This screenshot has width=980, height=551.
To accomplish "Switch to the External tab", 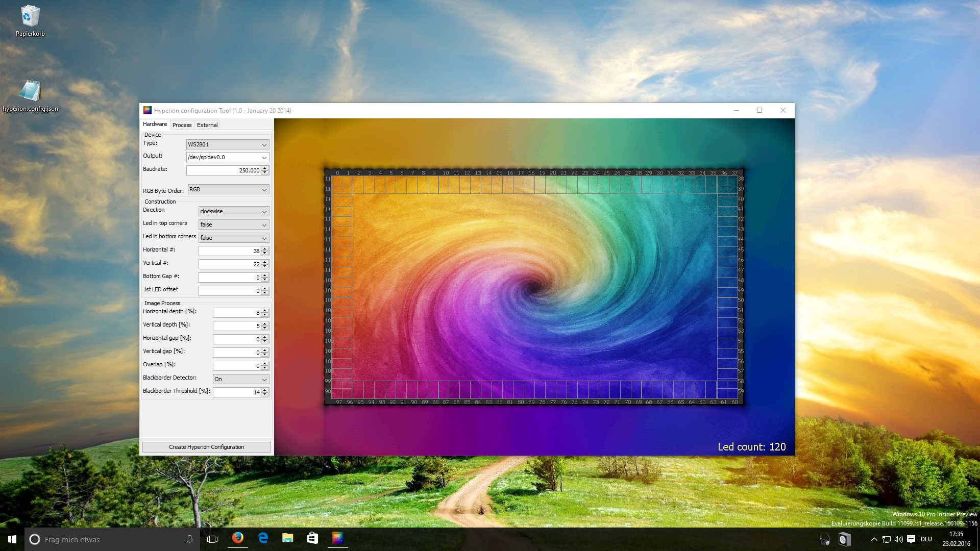I will click(x=207, y=125).
